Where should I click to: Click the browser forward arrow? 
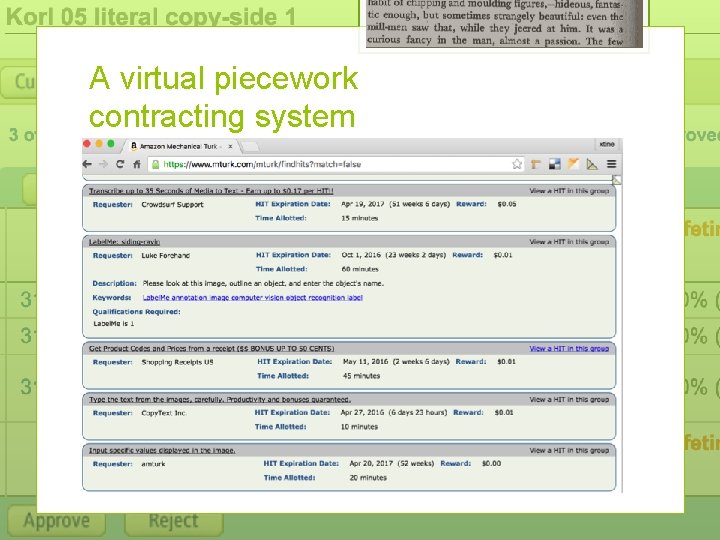tap(103, 164)
